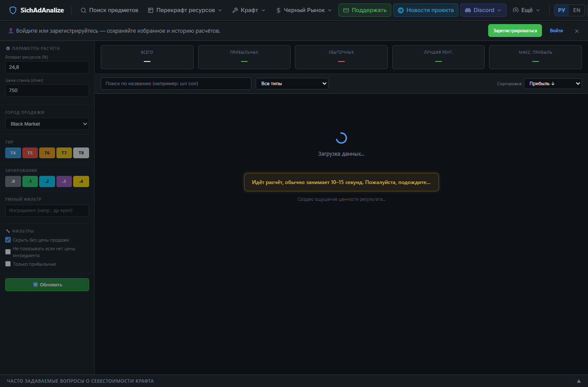Focus Поиск по названию search field
This screenshot has height=387, width=588.
[176, 83]
